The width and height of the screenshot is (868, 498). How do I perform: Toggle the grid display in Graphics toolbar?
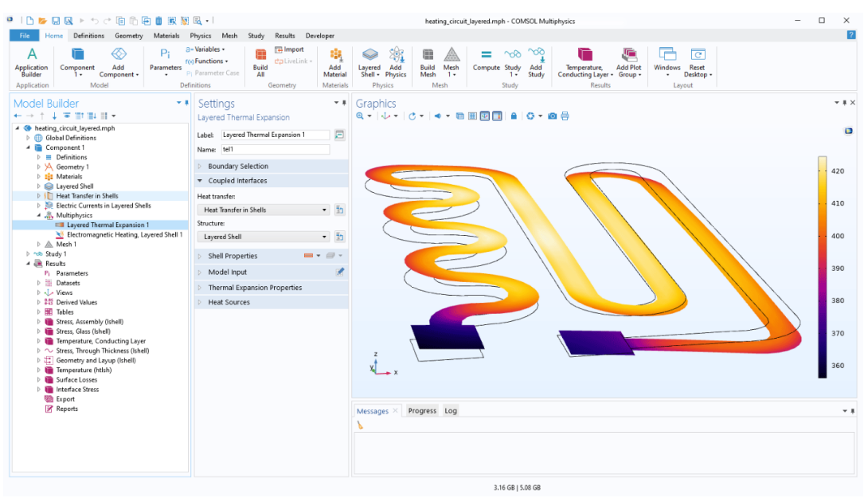pos(472,116)
